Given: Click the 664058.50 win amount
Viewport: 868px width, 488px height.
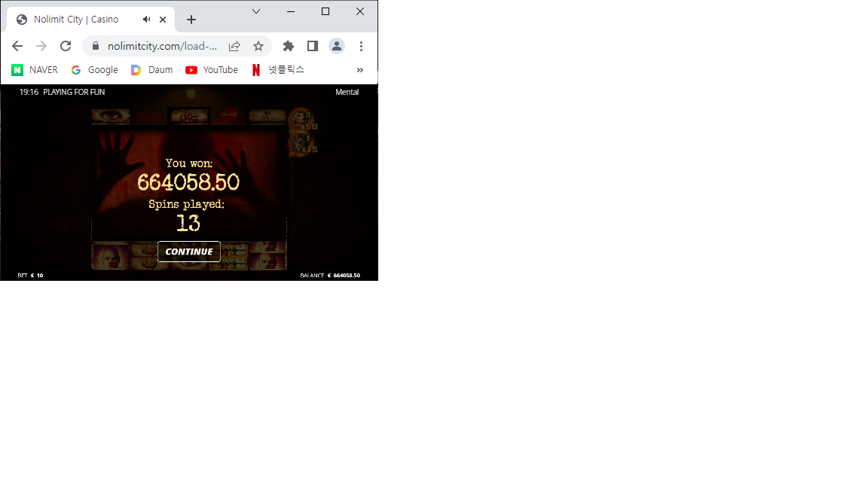Looking at the screenshot, I should [x=188, y=182].
